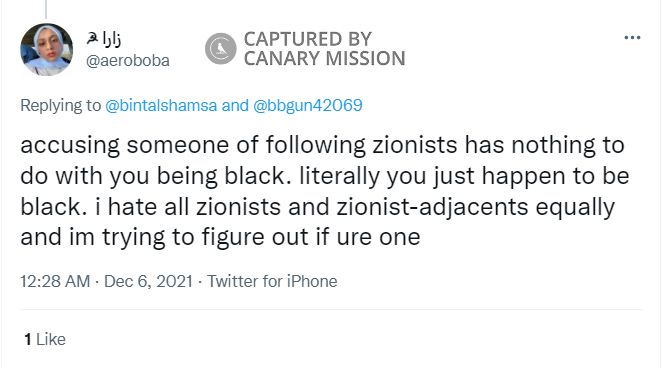This screenshot has width=662, height=368.
Task: Click the hammer and sickle emoji by the name
Action: 92,39
